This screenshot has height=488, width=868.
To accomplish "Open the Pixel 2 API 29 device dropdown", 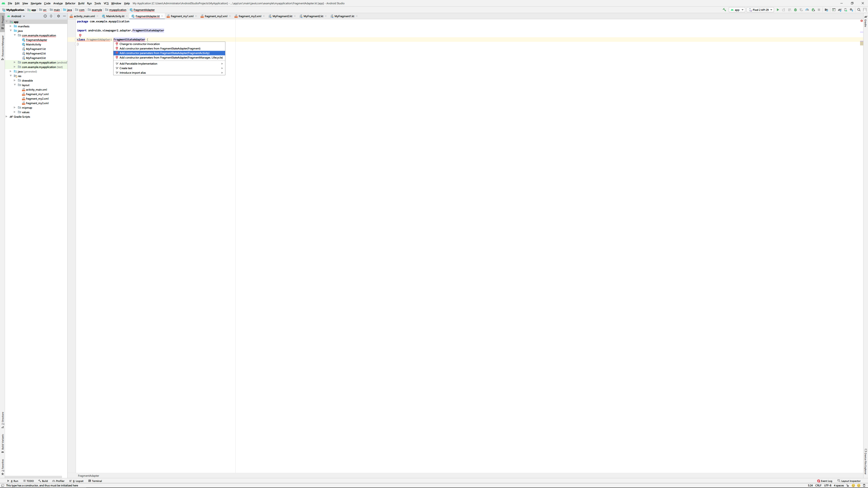I will pyautogui.click(x=760, y=10).
